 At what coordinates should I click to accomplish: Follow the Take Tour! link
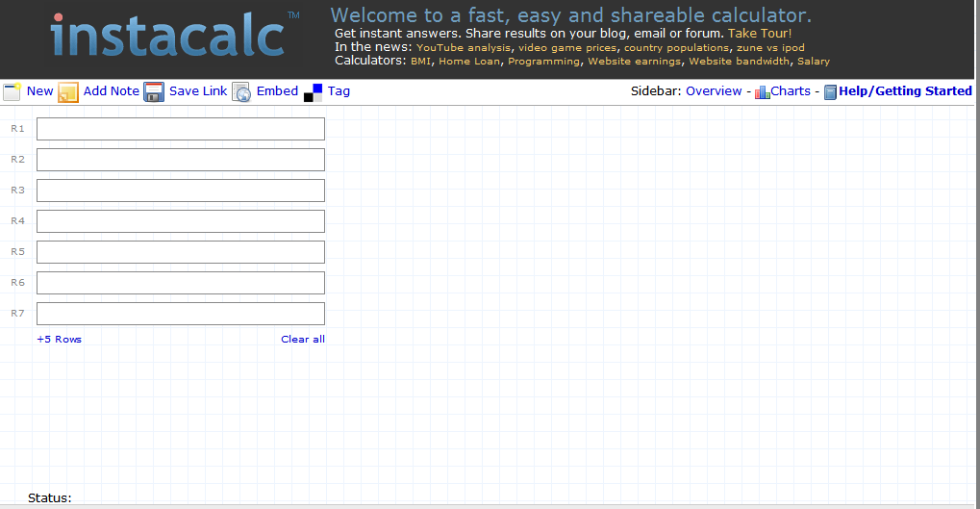point(760,33)
